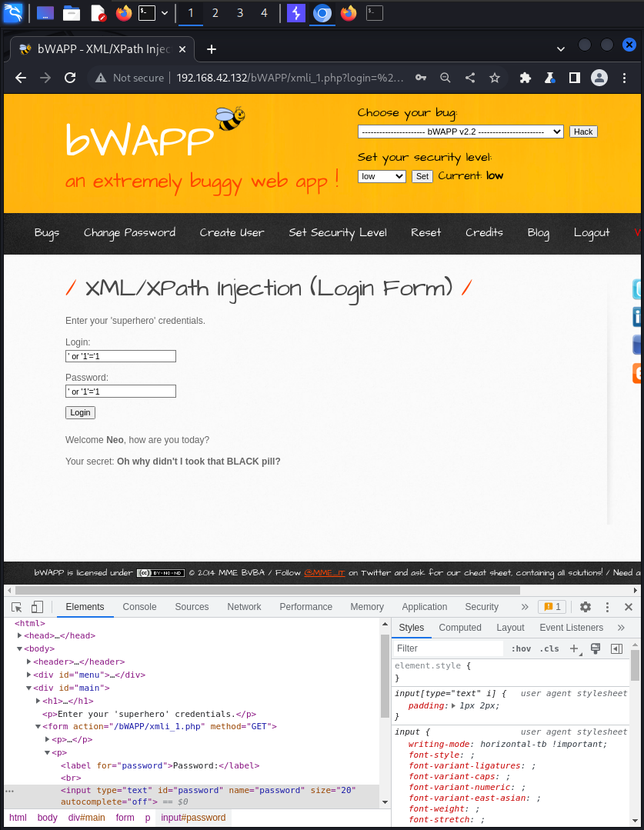This screenshot has height=830, width=644.
Task: Click the share icon in address bar
Action: coord(470,78)
